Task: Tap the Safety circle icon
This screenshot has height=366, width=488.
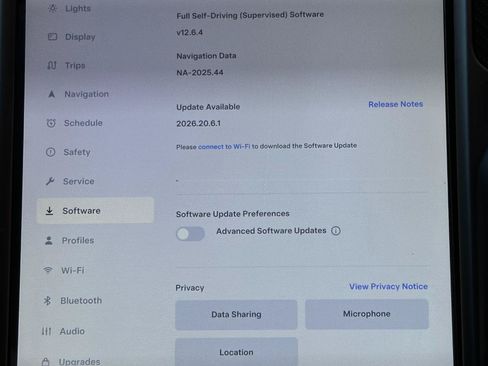Action: [x=50, y=152]
